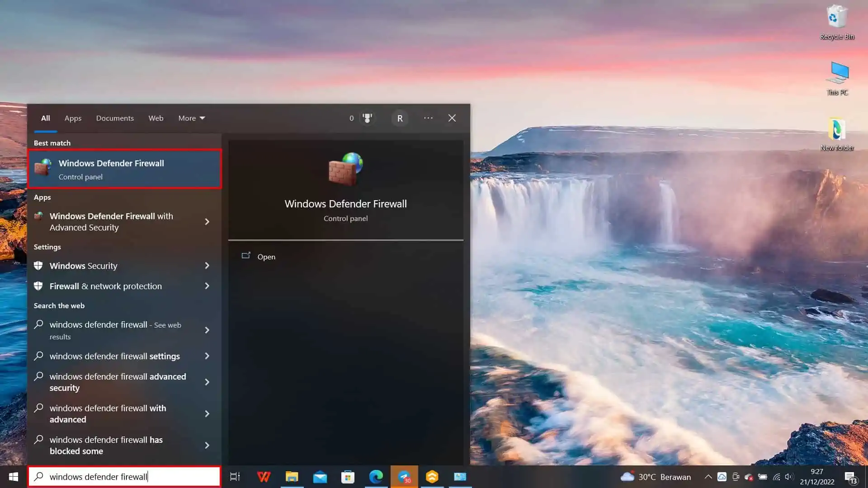This screenshot has width=868, height=488.
Task: Open Microsoft Store from taskbar
Action: tap(348, 477)
